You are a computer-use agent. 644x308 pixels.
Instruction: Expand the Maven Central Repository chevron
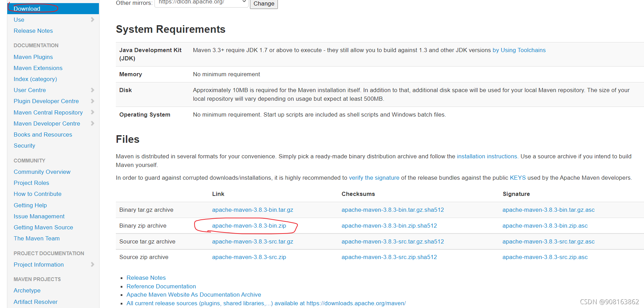pyautogui.click(x=92, y=112)
